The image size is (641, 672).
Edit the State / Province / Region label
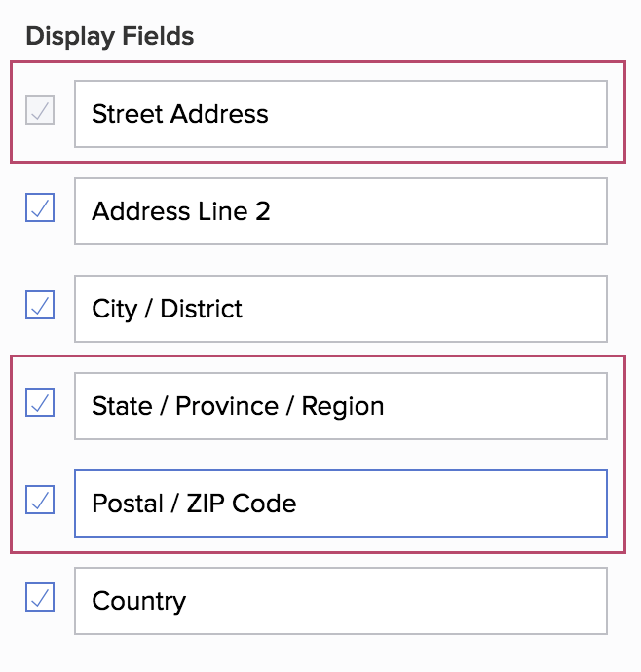(340, 406)
